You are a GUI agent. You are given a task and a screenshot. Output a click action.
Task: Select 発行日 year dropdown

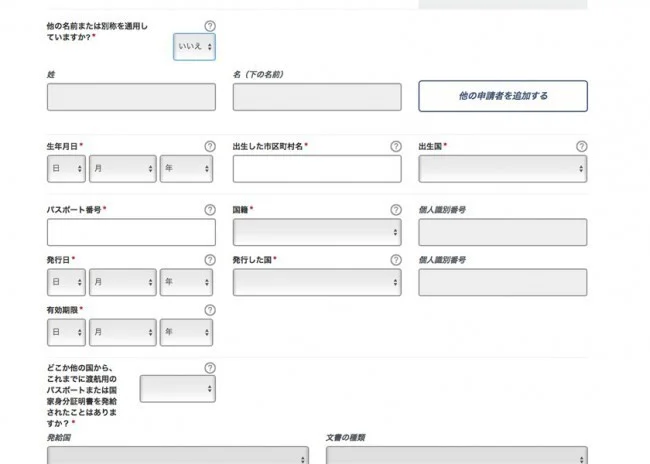187,282
